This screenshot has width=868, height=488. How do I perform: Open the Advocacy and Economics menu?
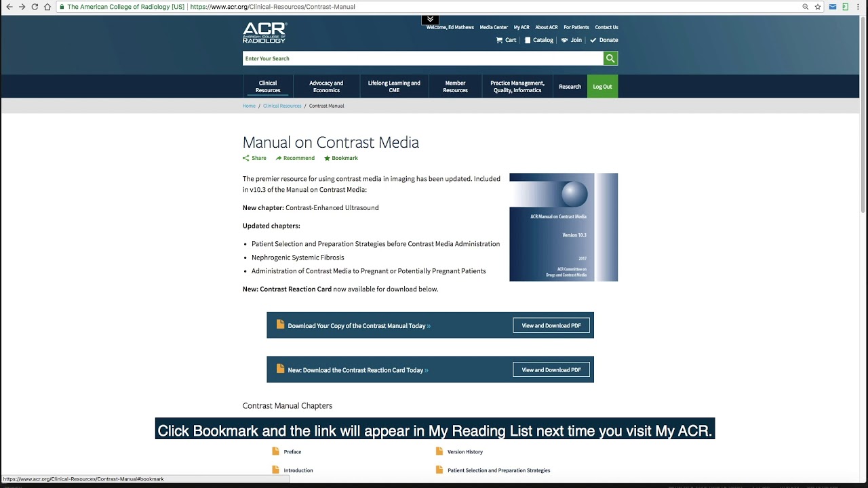click(326, 87)
